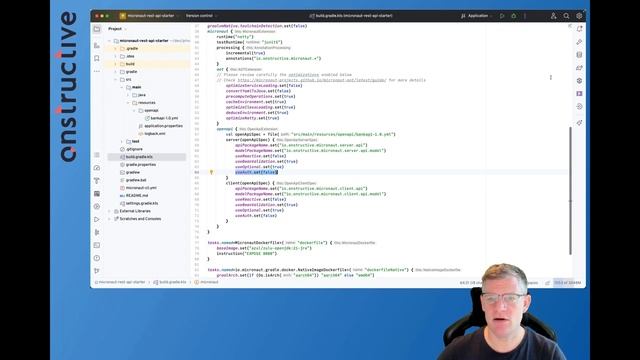Viewport: 640px width, 360px height.
Task: Click the runtime("netty") line
Action: pyautogui.click(x=235, y=37)
